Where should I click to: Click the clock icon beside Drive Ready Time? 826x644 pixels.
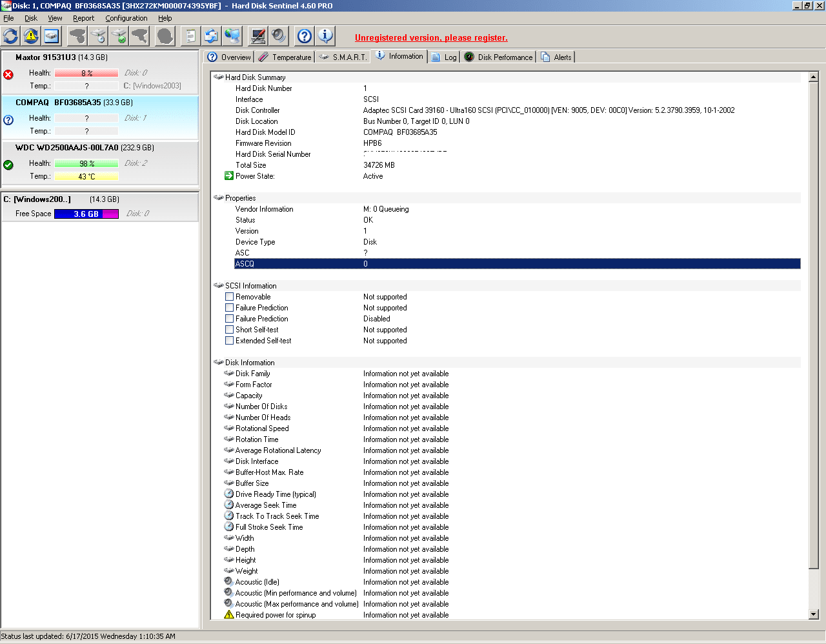228,494
